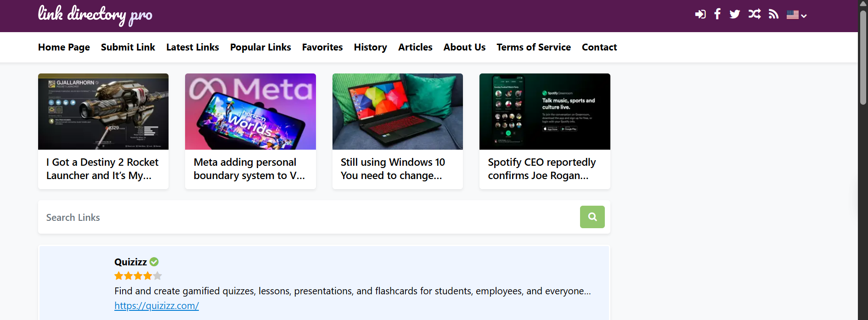This screenshot has width=868, height=320.
Task: Open the Submit Link menu item
Action: 128,47
